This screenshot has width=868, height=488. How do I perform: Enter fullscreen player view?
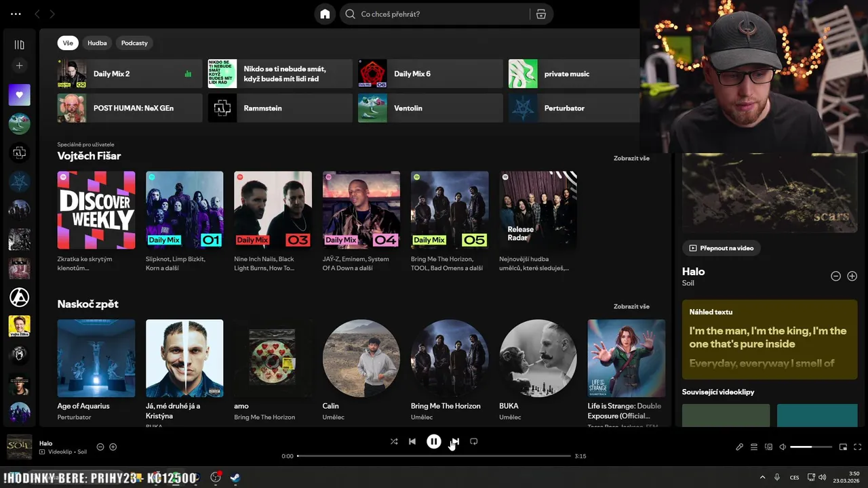857,447
